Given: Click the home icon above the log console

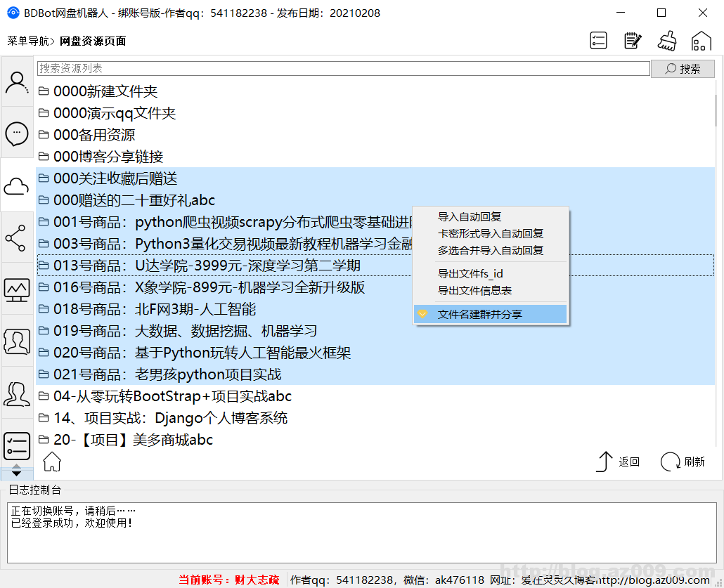Looking at the screenshot, I should click(x=51, y=462).
